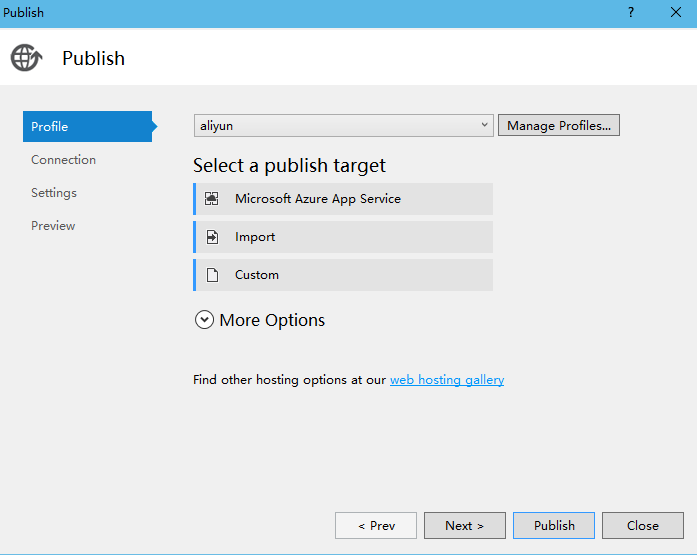697x555 pixels.
Task: Choose the Custom publish target
Action: tap(343, 275)
